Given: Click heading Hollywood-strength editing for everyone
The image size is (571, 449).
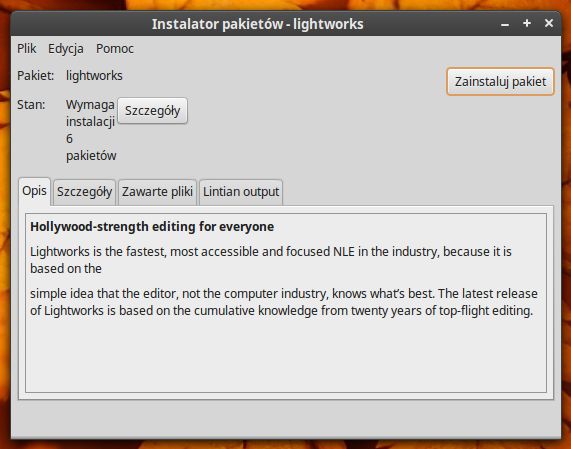Looking at the screenshot, I should click(x=152, y=227).
